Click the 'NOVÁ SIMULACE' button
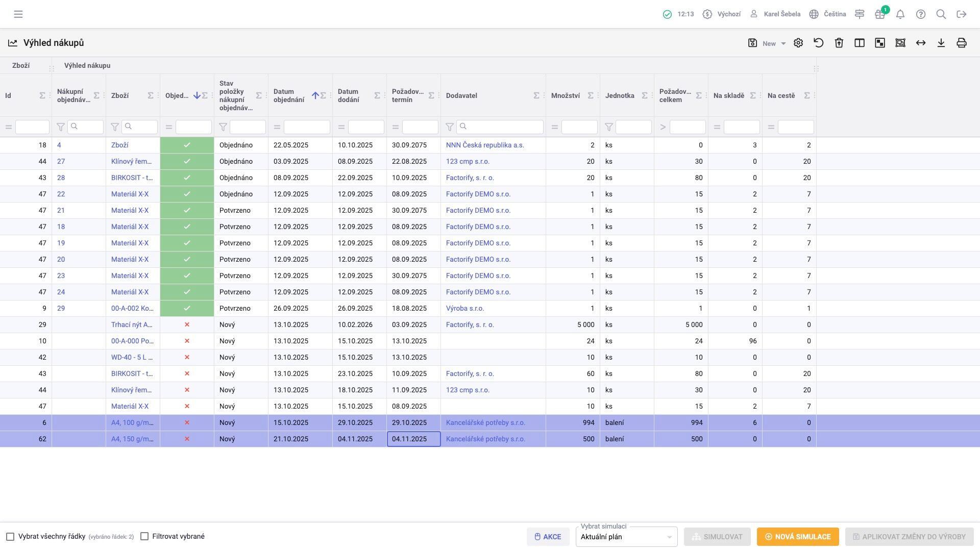Image resolution: width=980 pixels, height=551 pixels. [798, 537]
